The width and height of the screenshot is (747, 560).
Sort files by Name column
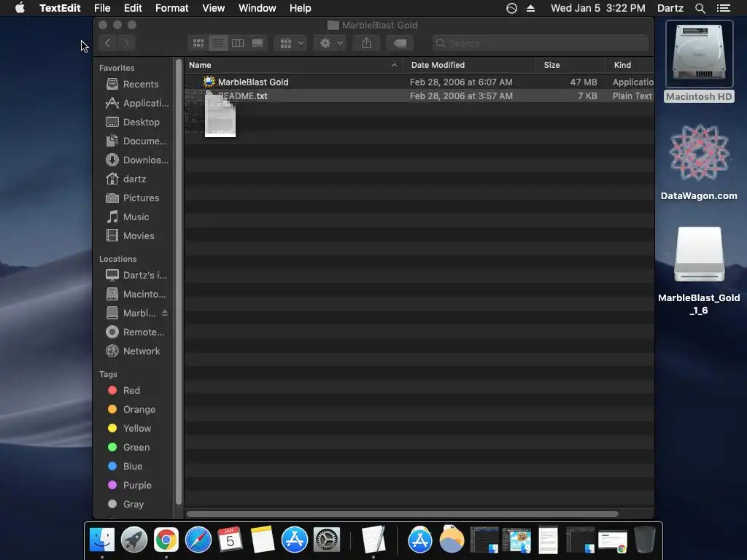293,65
